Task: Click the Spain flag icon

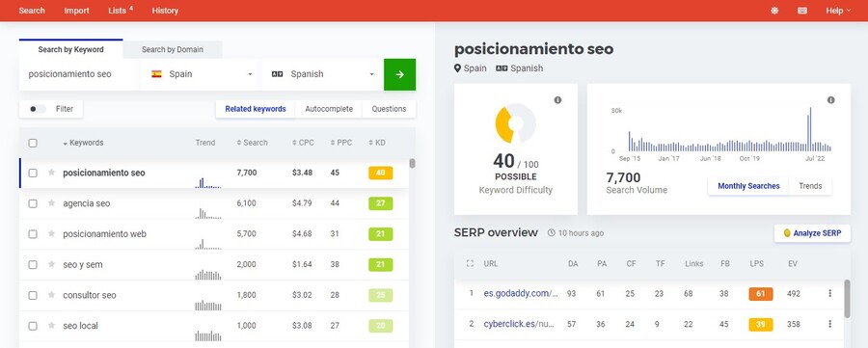Action: point(156,74)
